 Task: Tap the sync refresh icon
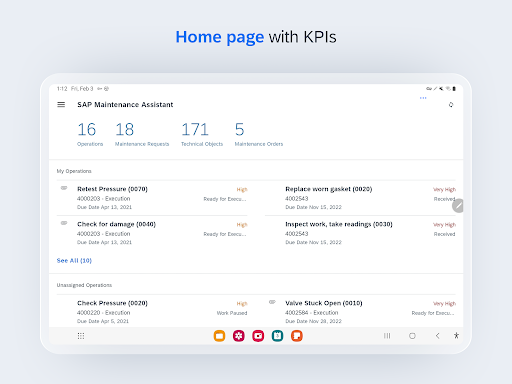click(x=451, y=105)
